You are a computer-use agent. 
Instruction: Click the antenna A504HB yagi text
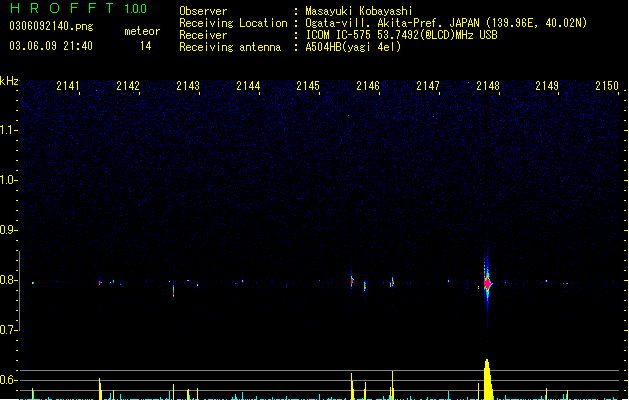click(353, 47)
